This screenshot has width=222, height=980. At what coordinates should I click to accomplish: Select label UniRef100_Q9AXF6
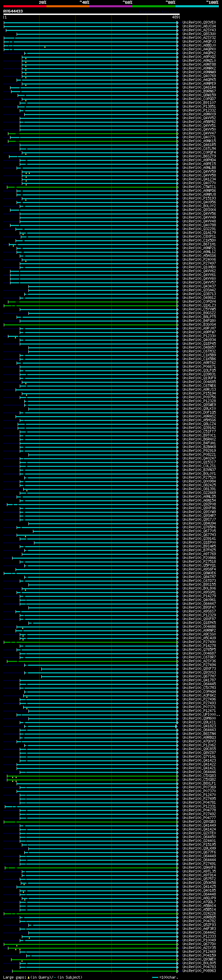[199, 868]
